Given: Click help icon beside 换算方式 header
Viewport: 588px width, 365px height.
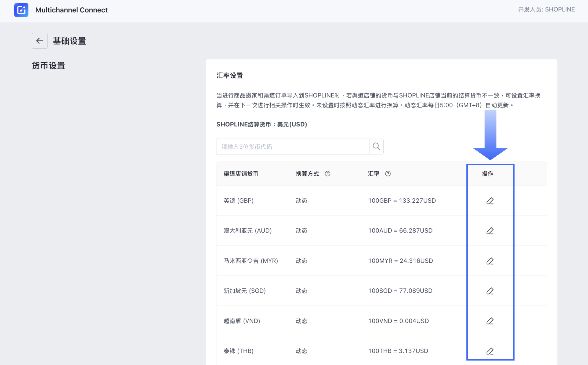Looking at the screenshot, I should [x=327, y=174].
